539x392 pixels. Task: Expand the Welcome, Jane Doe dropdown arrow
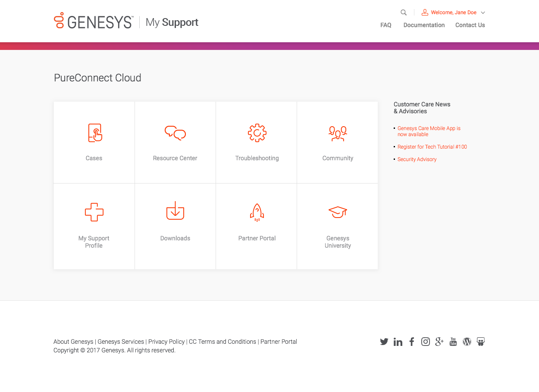point(483,12)
